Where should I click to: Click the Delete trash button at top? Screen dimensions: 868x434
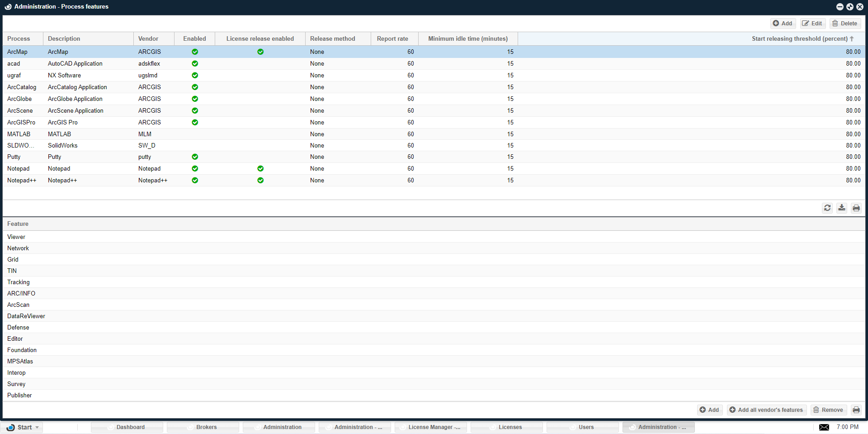coord(844,24)
